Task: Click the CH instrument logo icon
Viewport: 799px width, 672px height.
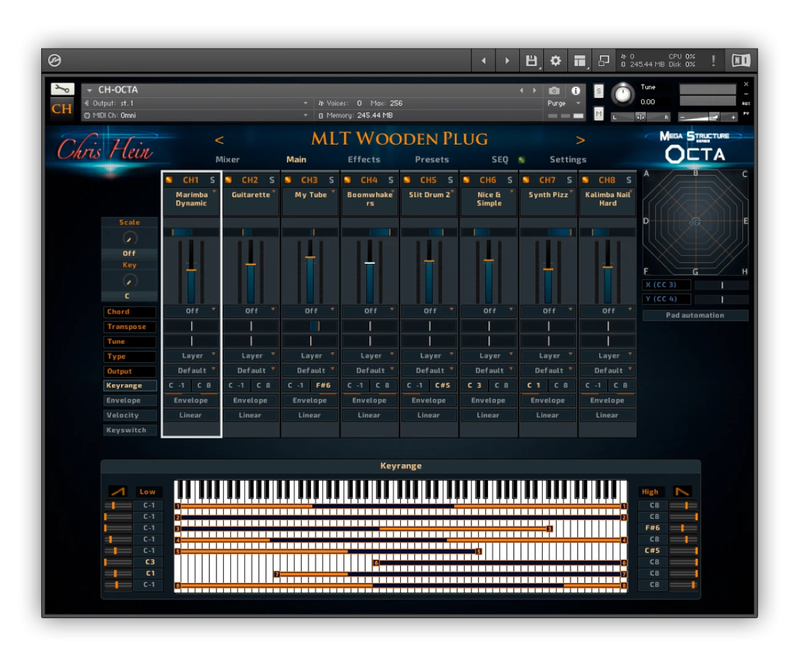Action: (x=61, y=109)
